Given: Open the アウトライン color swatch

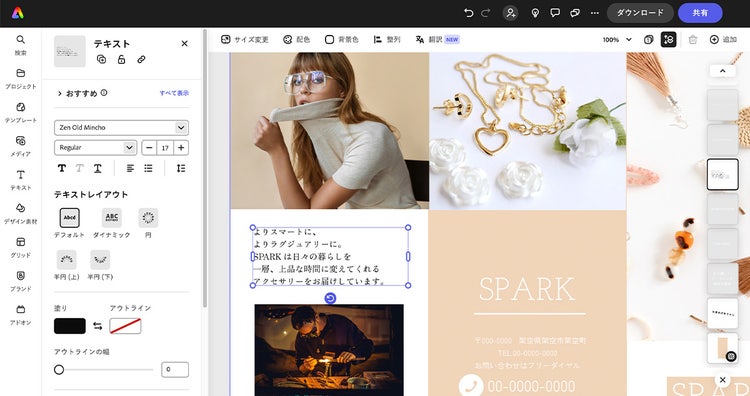Looking at the screenshot, I should pyautogui.click(x=125, y=326).
